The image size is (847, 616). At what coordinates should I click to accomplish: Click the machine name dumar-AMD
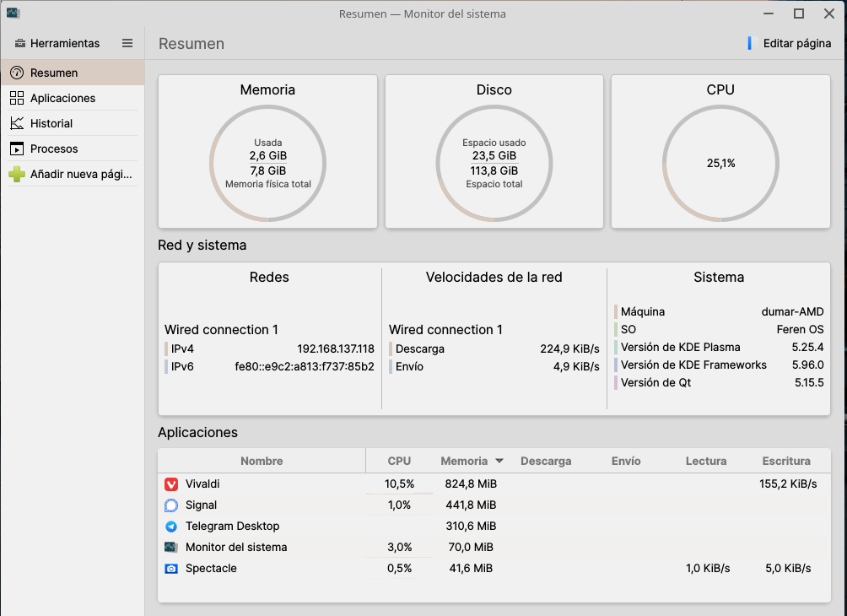click(792, 311)
